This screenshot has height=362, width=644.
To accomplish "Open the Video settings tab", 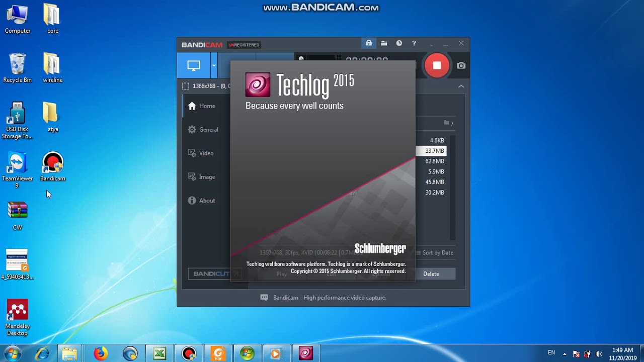I will click(201, 153).
